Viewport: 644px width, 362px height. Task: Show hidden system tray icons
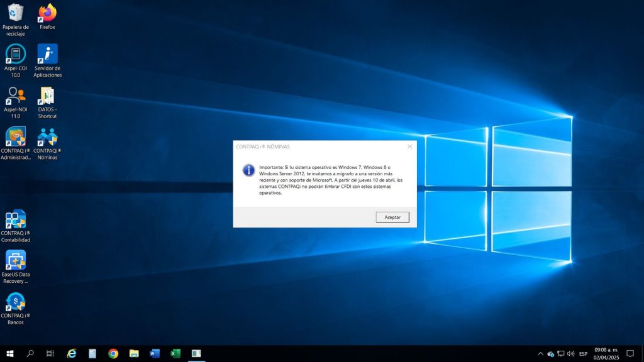(x=540, y=353)
